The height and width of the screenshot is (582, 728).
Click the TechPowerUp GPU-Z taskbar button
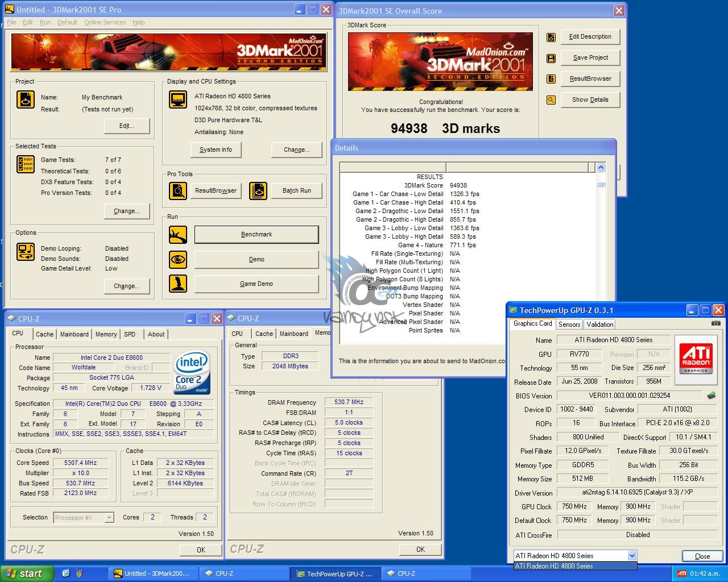coord(336,573)
